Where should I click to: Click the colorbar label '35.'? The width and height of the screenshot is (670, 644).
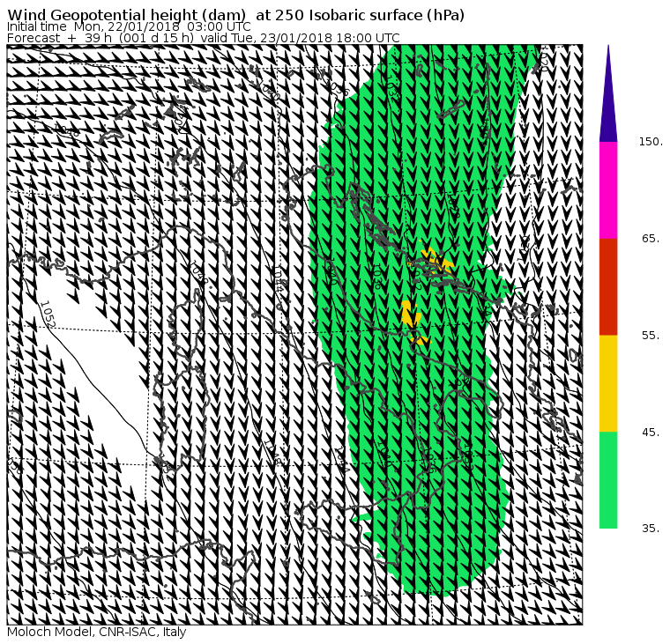click(651, 529)
